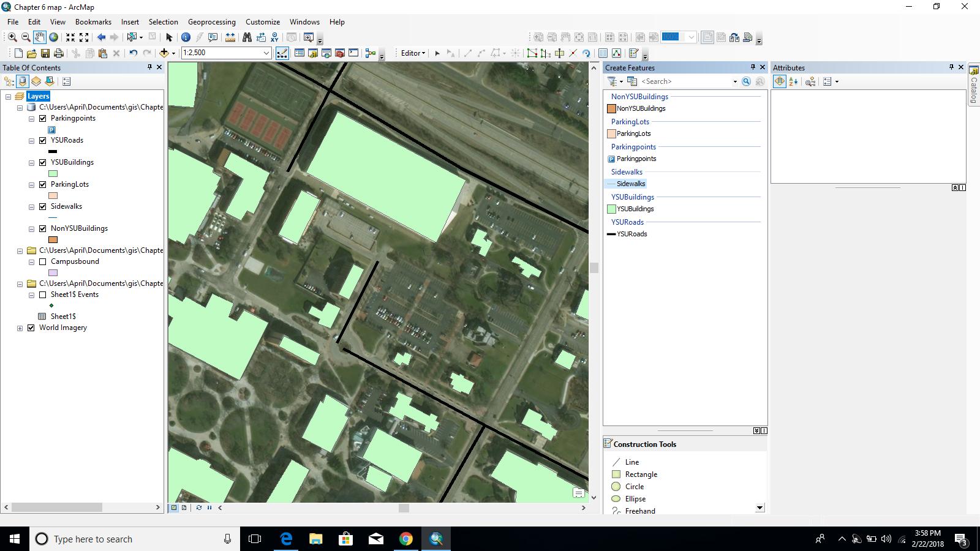
Task: Click the Open folder icon
Action: (x=32, y=53)
